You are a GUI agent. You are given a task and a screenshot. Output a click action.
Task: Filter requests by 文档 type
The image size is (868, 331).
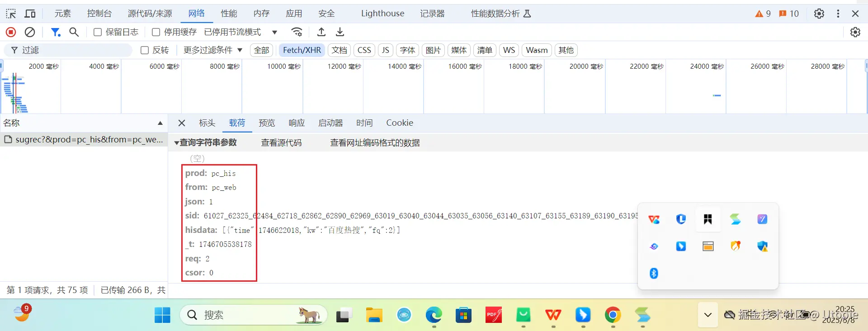click(x=339, y=50)
